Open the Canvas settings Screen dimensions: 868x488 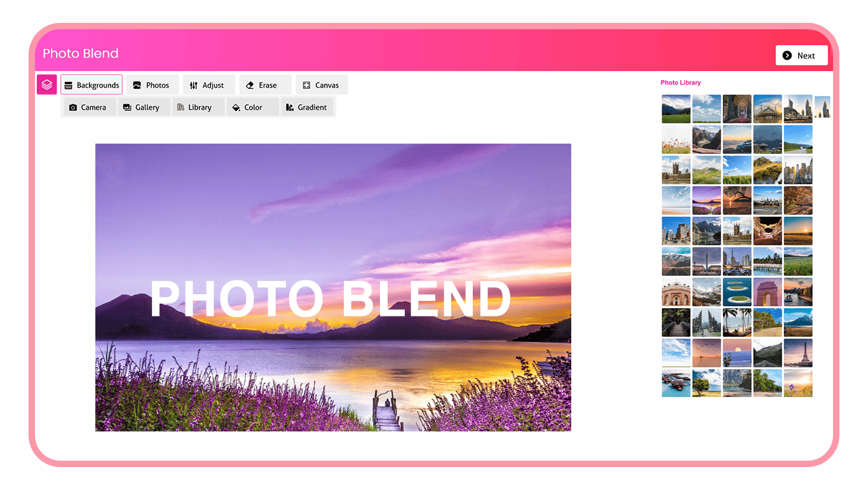pyautogui.click(x=321, y=85)
